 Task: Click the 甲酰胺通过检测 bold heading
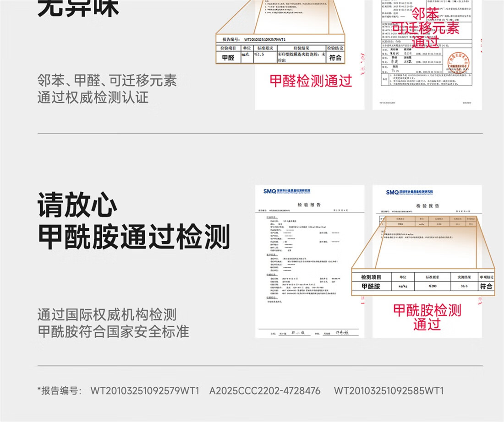133,237
